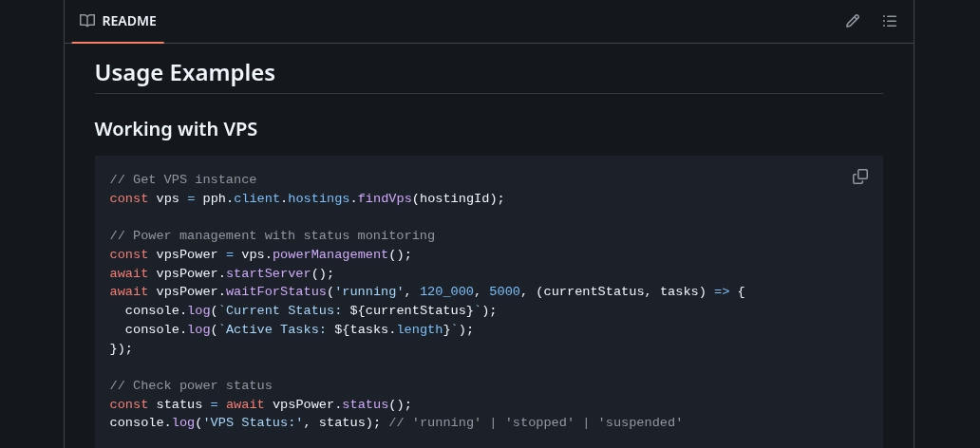Image resolution: width=980 pixels, height=448 pixels.
Task: Click the powerManagement method call
Action: point(330,254)
